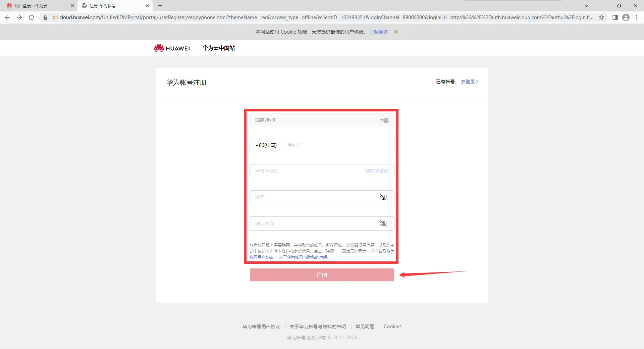Click the HUAWEI logo
Image resolution: width=644 pixels, height=349 pixels.
172,48
